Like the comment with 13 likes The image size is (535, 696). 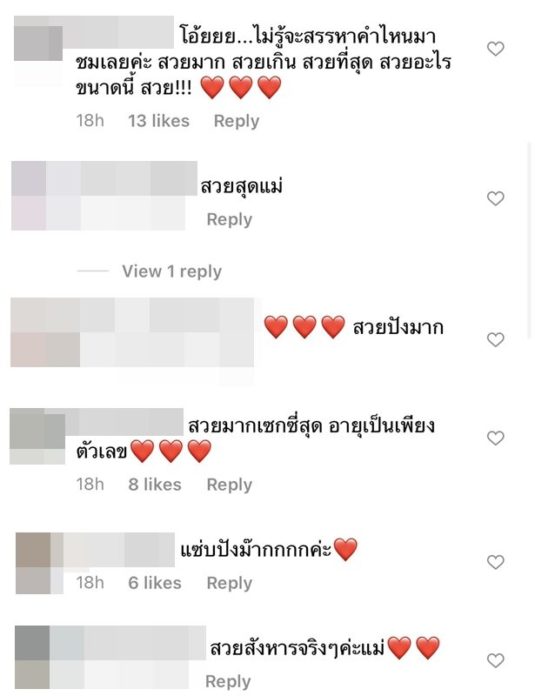(x=495, y=48)
